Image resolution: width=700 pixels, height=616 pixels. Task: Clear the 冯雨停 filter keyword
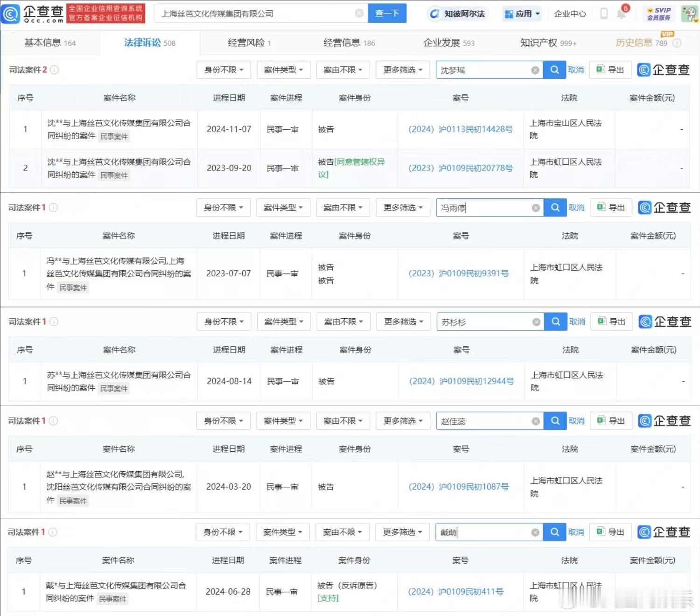pos(536,208)
